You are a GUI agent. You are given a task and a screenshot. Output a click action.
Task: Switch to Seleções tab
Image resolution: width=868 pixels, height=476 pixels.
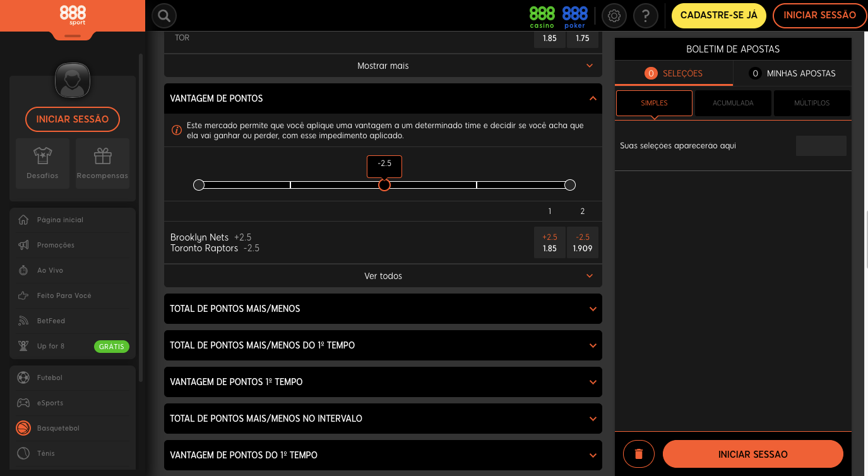(x=674, y=73)
